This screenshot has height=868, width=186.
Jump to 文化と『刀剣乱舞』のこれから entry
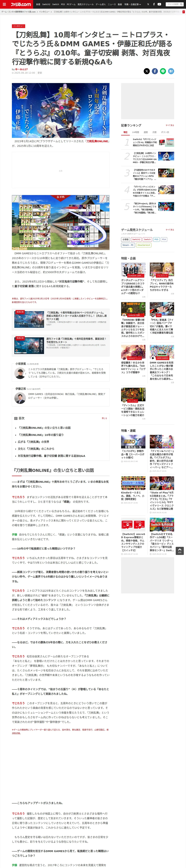(x=36, y=449)
